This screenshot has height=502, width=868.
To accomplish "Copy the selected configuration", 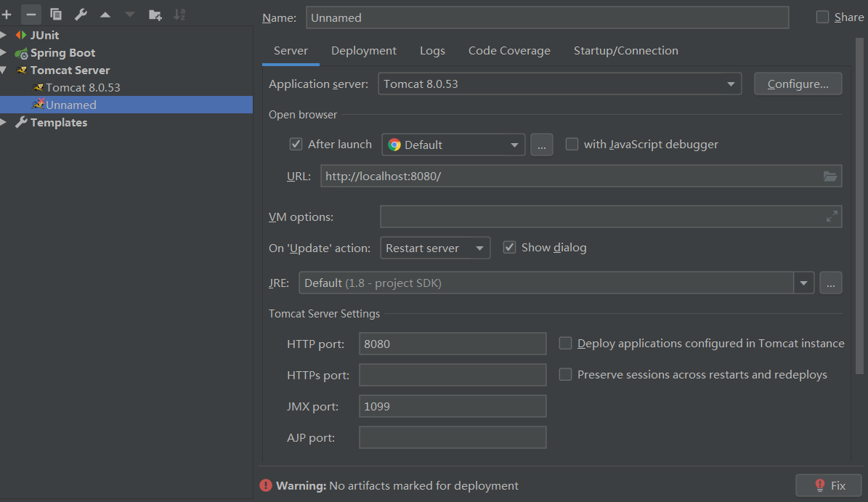I will tap(55, 14).
